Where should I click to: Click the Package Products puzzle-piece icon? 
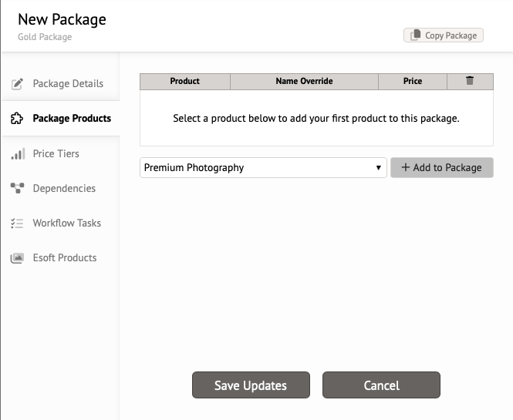[x=17, y=119]
